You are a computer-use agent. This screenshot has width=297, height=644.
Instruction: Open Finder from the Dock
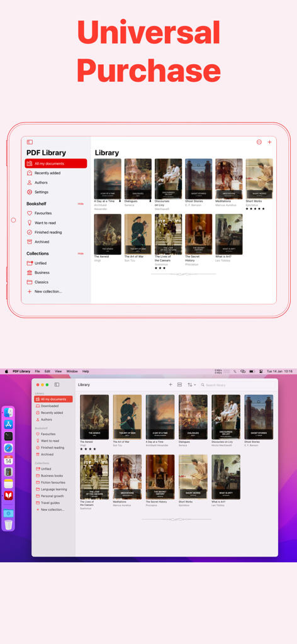(9, 413)
